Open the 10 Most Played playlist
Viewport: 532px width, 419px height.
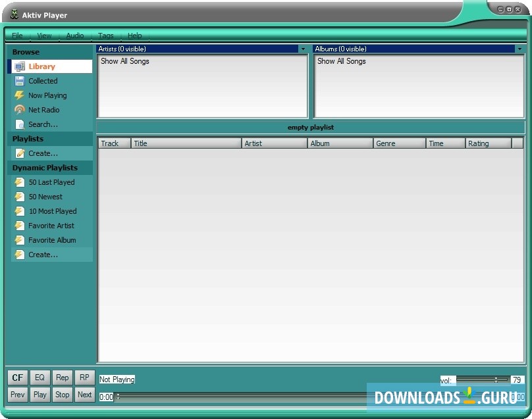(x=52, y=210)
